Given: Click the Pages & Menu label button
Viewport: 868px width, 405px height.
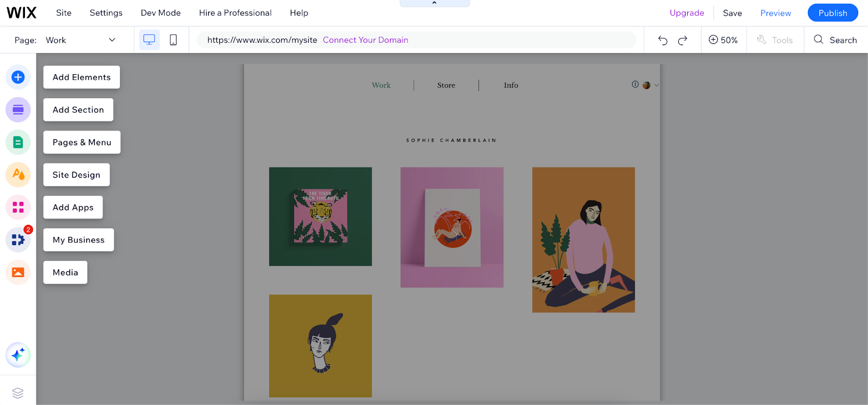Looking at the screenshot, I should (x=82, y=142).
